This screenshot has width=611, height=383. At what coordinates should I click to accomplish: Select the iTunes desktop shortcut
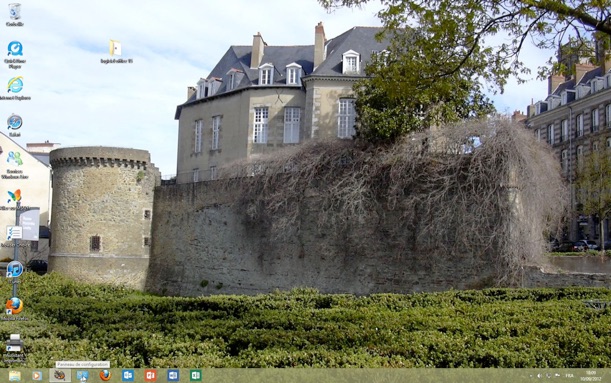point(14,271)
